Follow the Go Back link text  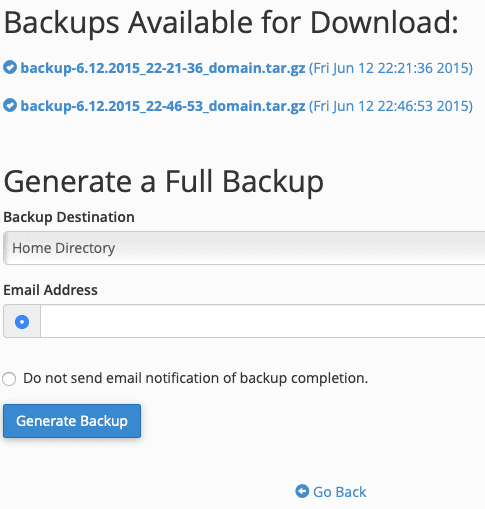click(x=340, y=492)
